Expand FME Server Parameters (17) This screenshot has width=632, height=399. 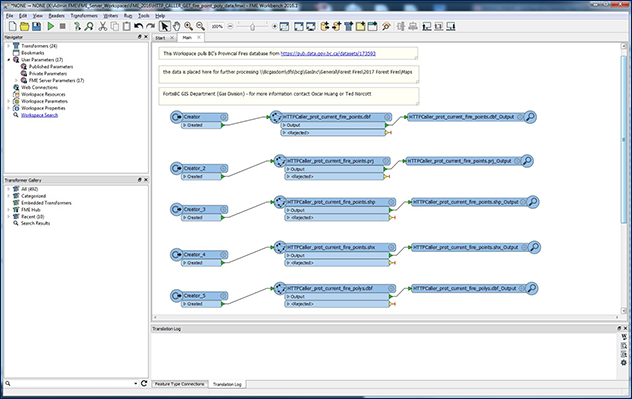[16, 80]
